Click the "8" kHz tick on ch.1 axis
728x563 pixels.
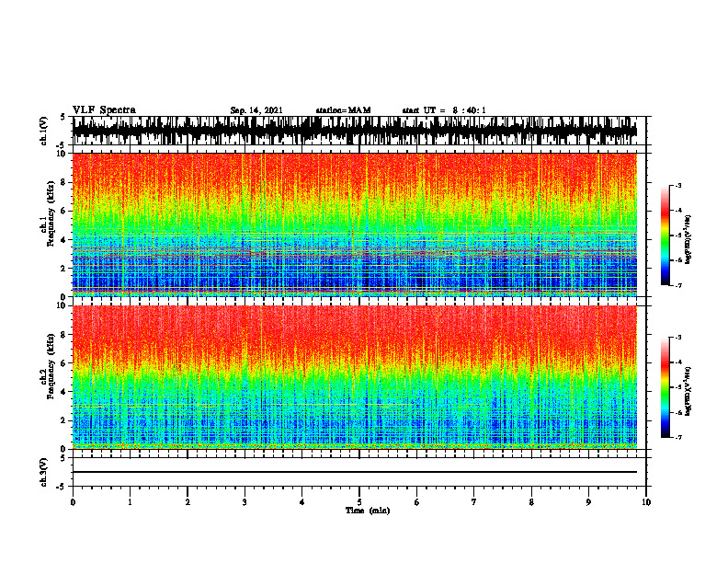point(64,182)
